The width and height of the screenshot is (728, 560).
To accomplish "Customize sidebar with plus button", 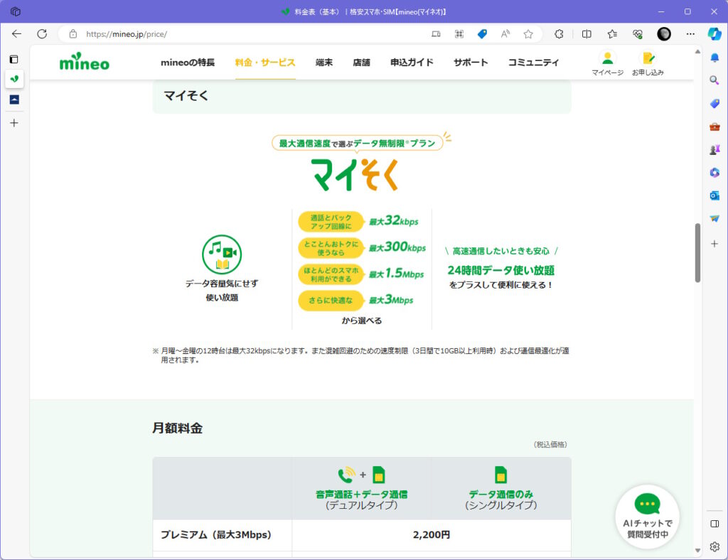I will [714, 244].
